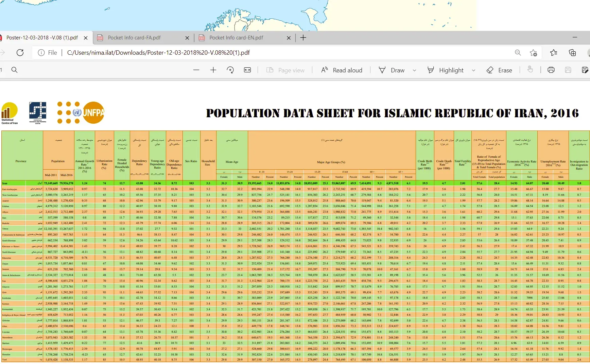Close the Pocket Info card-FA.pdf tab
Viewport: 590px width, 364px height.
[187, 38]
